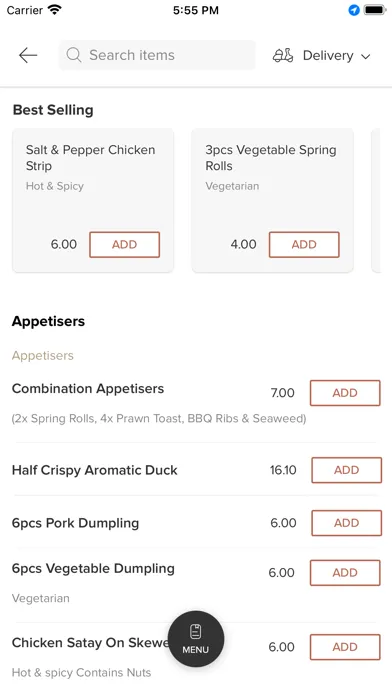Add 6pcs Pork Dumpling
The width and height of the screenshot is (392, 696).
click(346, 523)
